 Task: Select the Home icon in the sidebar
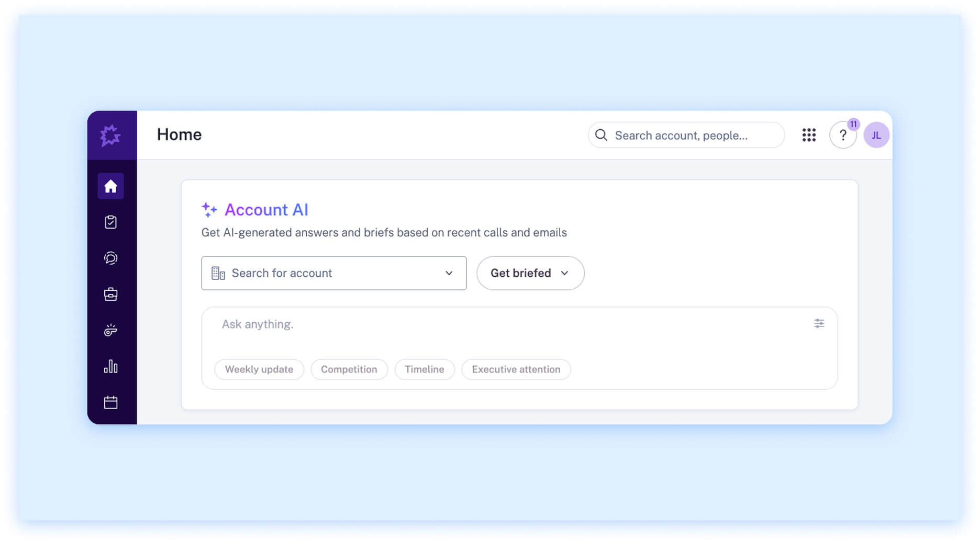[x=110, y=186]
